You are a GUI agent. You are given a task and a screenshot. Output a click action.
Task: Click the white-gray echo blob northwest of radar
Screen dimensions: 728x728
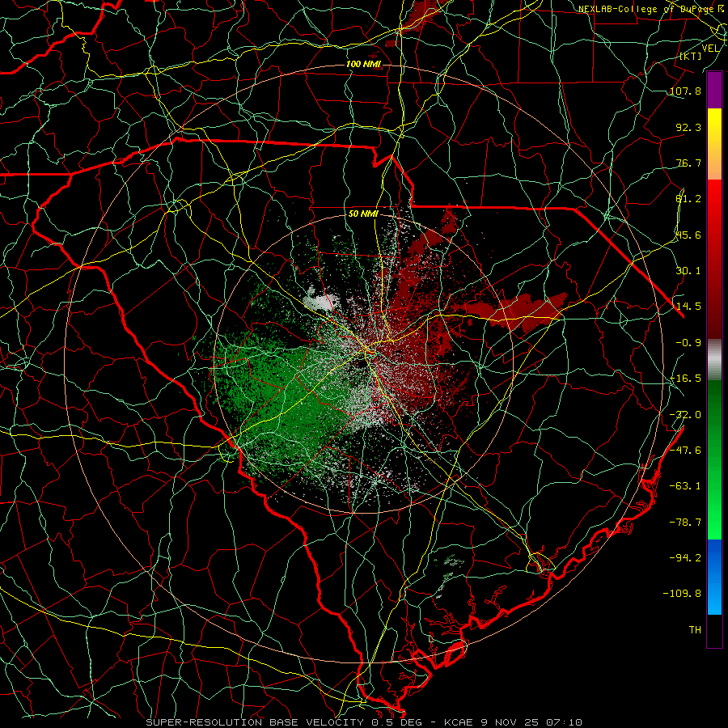coord(320,301)
